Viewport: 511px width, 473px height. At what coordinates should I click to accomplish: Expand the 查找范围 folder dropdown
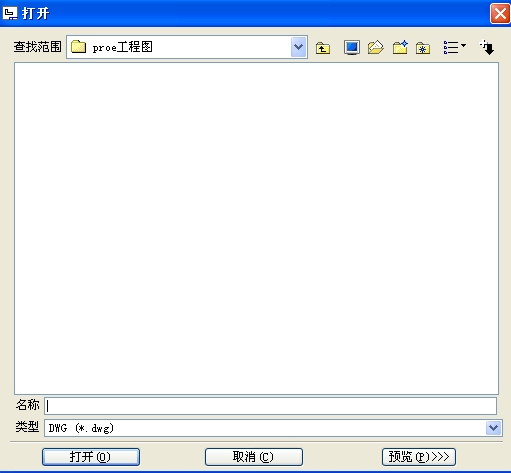click(298, 47)
